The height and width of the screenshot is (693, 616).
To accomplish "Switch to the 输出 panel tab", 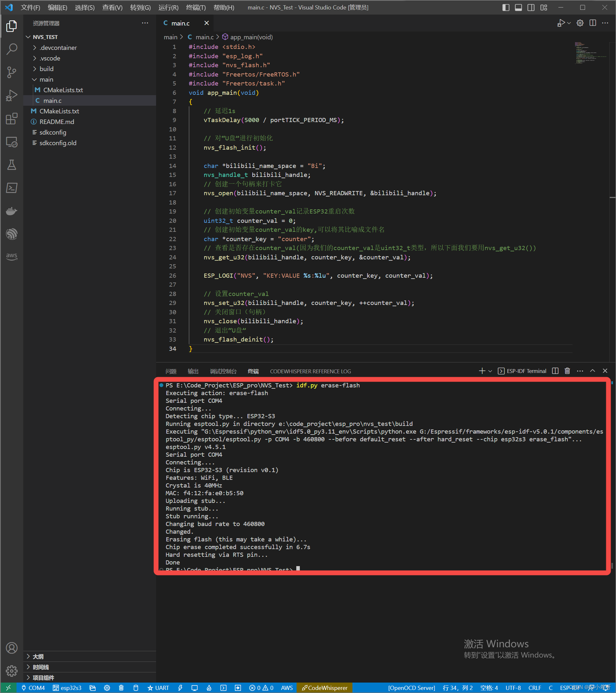I will (193, 371).
